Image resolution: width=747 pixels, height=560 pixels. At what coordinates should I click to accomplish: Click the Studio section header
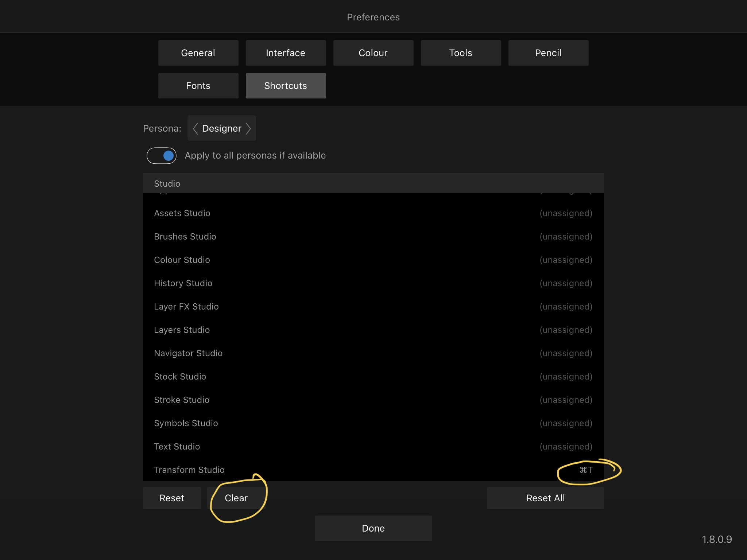click(167, 183)
